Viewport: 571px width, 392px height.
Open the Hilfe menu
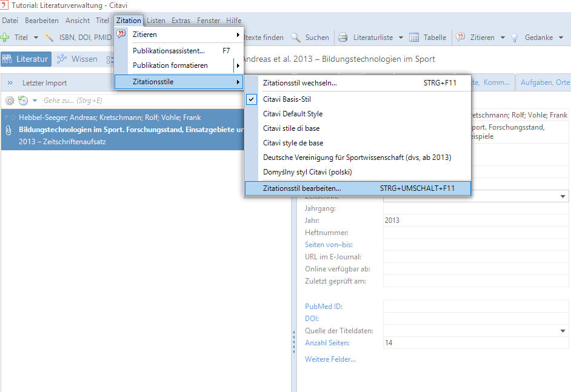click(233, 21)
